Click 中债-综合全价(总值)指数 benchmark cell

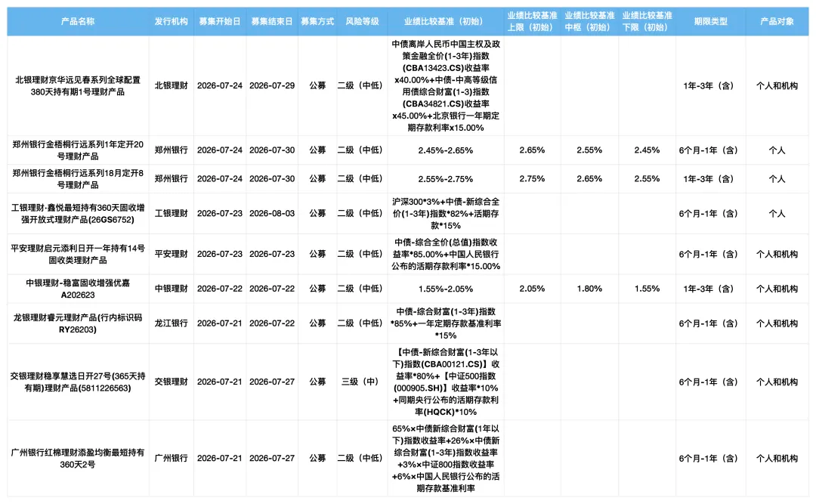(446, 254)
